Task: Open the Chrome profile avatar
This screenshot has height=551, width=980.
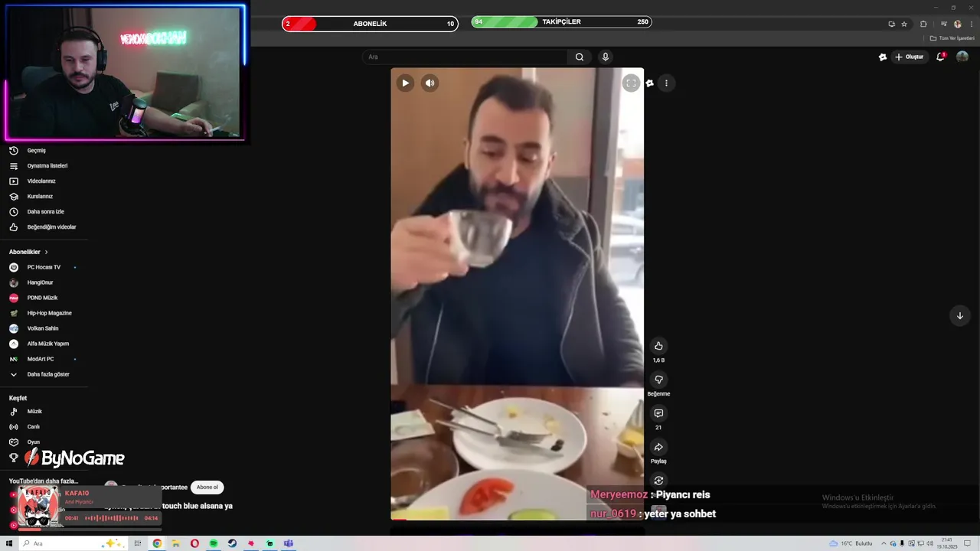Action: click(957, 24)
